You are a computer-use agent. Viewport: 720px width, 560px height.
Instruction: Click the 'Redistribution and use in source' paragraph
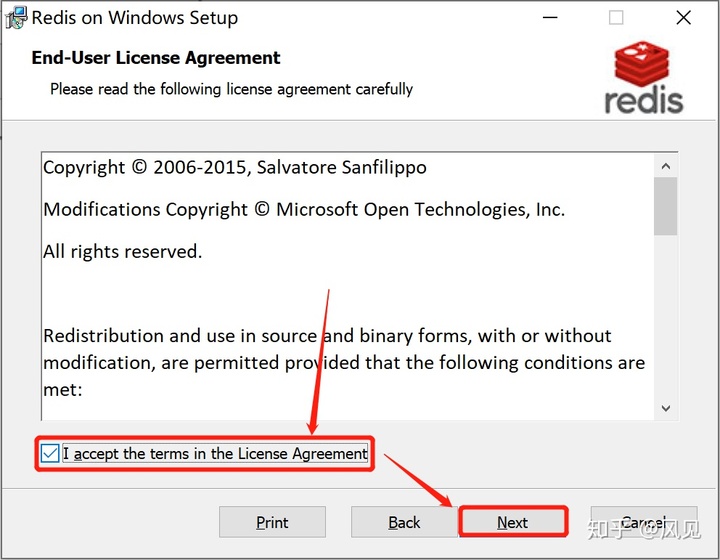[344, 363]
